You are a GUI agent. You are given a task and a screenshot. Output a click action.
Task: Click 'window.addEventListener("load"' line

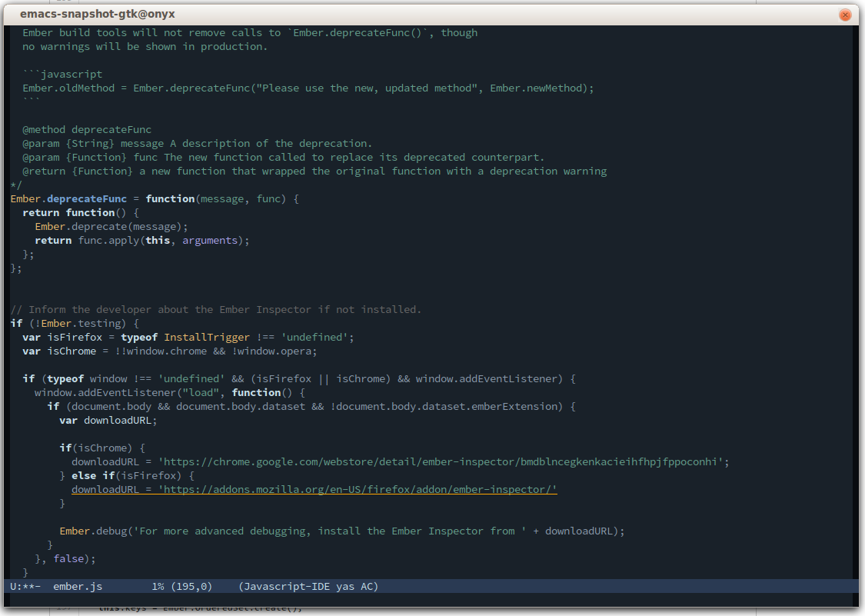(169, 392)
